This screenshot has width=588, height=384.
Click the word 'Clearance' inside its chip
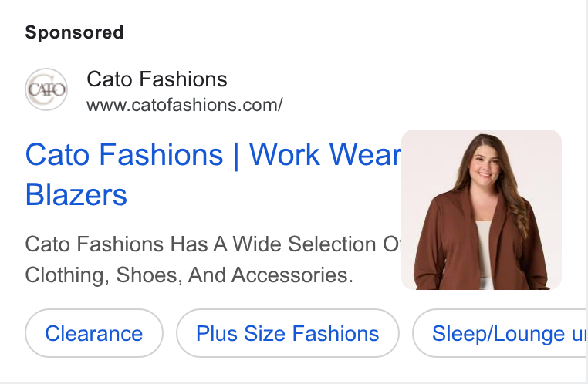coord(93,333)
